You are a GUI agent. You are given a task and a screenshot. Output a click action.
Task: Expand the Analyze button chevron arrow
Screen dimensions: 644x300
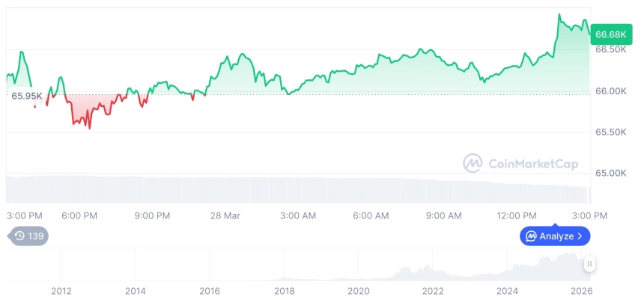(x=580, y=236)
